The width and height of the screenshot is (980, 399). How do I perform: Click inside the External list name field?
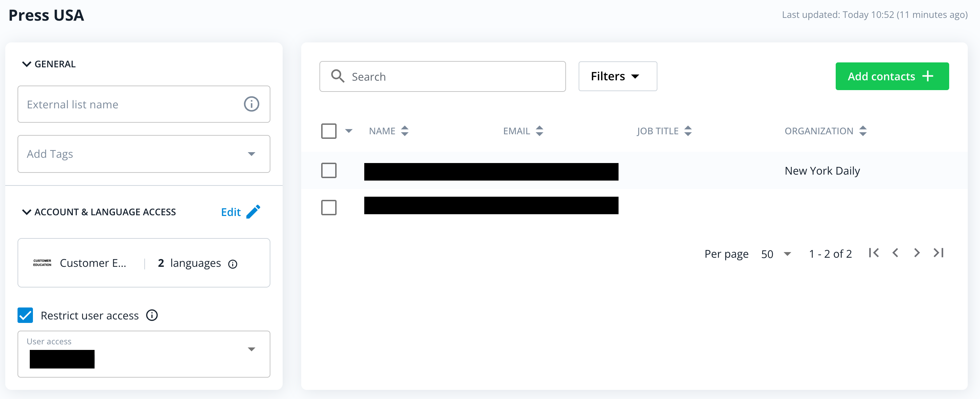coord(114,104)
